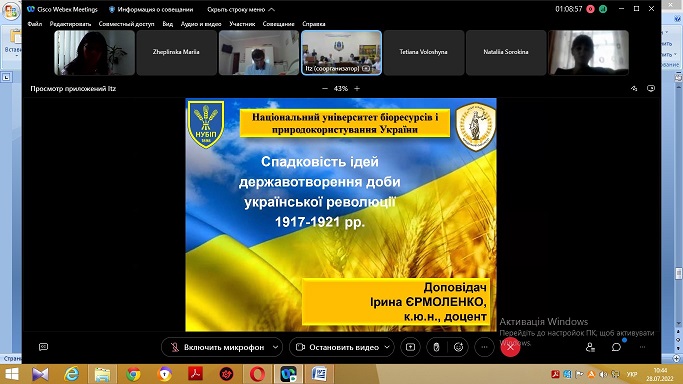Open Internet Explorer from taskbar
The width and height of the screenshot is (683, 384).
tap(72, 374)
